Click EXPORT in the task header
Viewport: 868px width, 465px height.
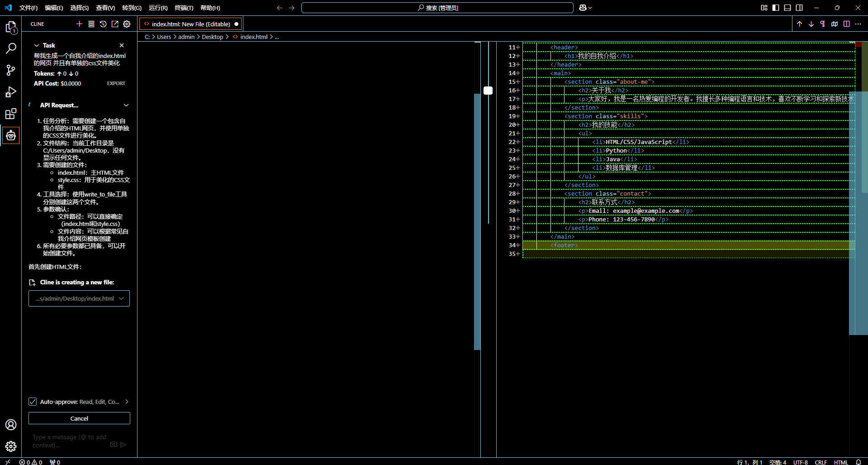116,83
